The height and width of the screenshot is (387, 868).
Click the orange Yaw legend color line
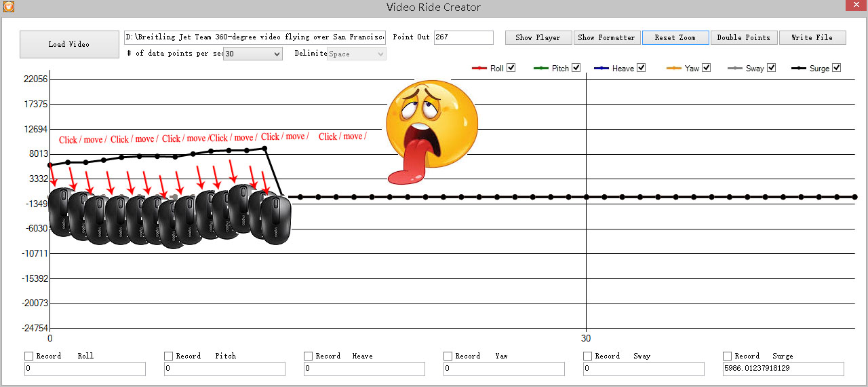point(674,69)
